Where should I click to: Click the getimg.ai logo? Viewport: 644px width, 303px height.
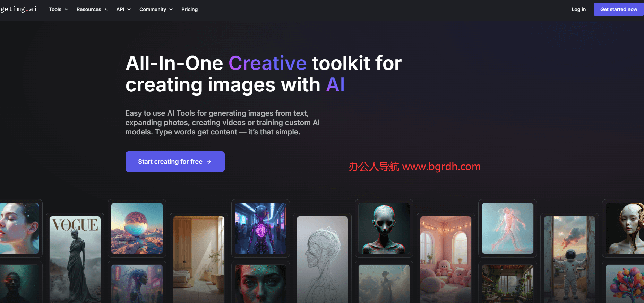(19, 9)
